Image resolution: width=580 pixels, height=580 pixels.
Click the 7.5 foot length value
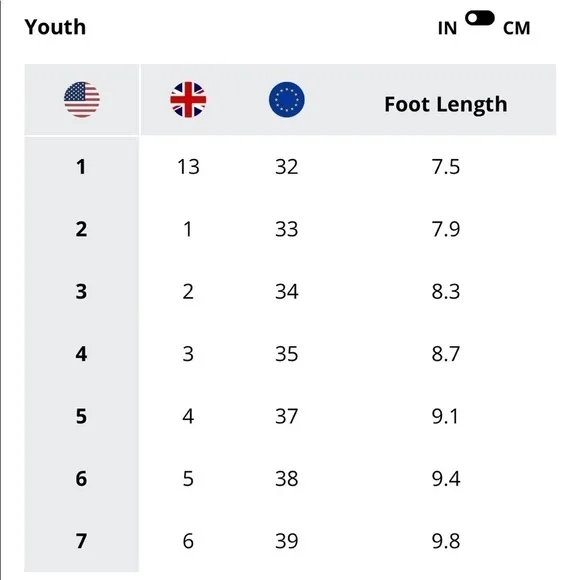[x=446, y=167]
